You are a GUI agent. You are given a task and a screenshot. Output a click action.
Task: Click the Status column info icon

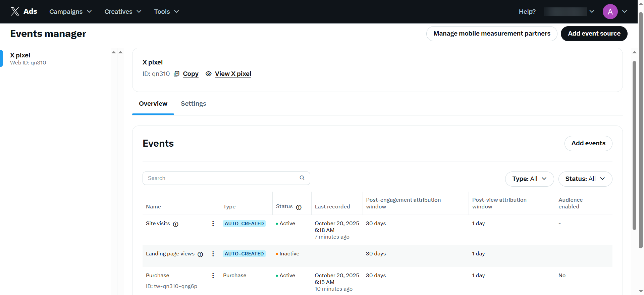pos(299,207)
